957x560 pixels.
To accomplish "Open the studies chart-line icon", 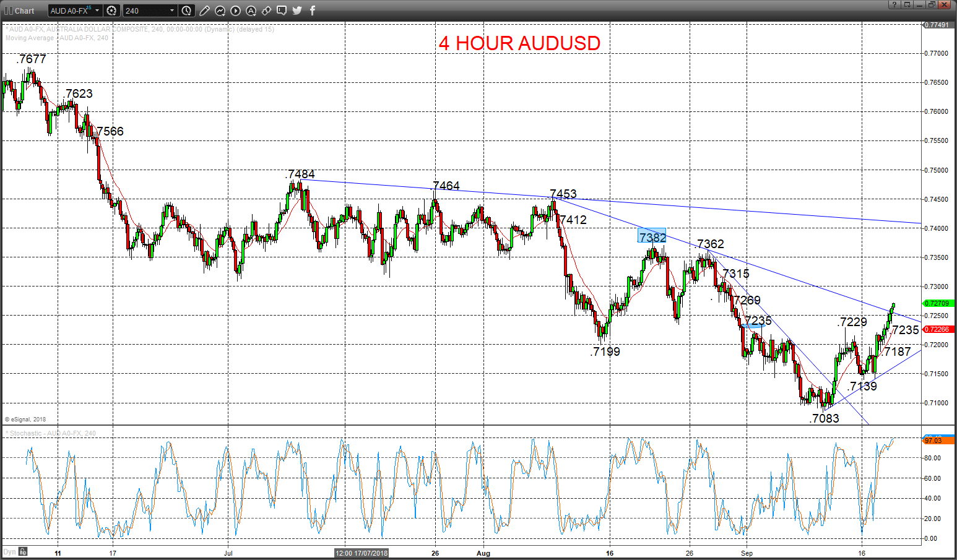I will pyautogui.click(x=220, y=11).
